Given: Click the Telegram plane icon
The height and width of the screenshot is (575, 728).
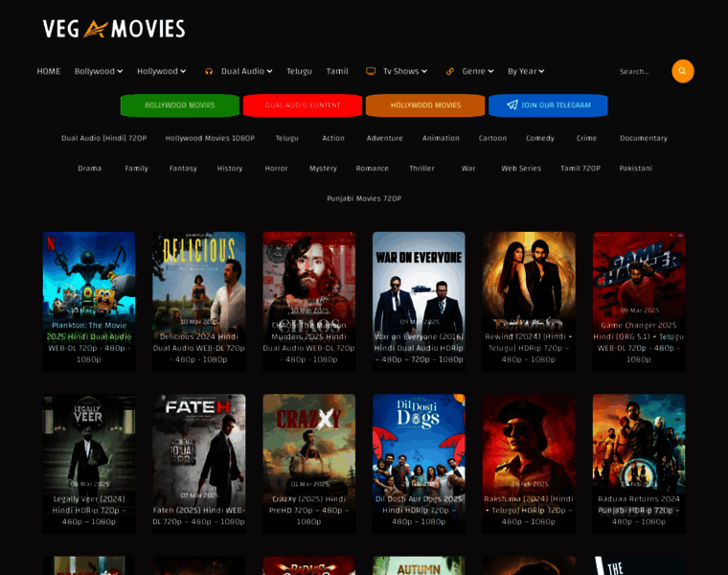Looking at the screenshot, I should click(x=512, y=105).
